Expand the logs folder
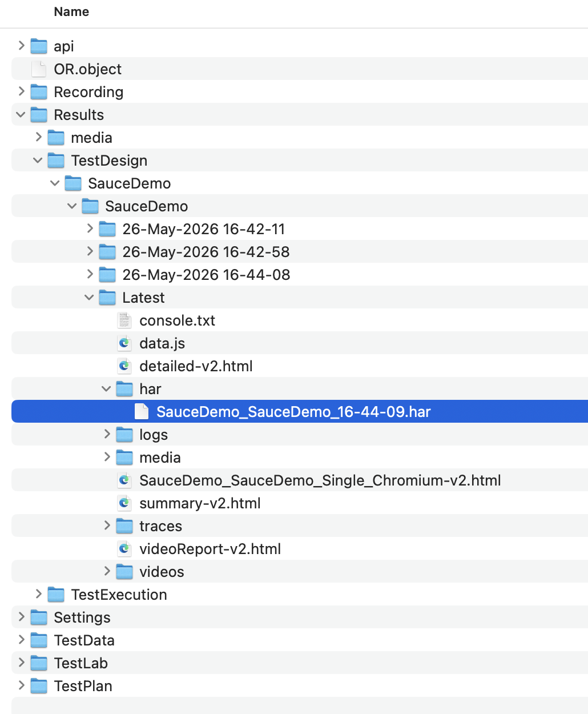The image size is (588, 714). (x=107, y=434)
